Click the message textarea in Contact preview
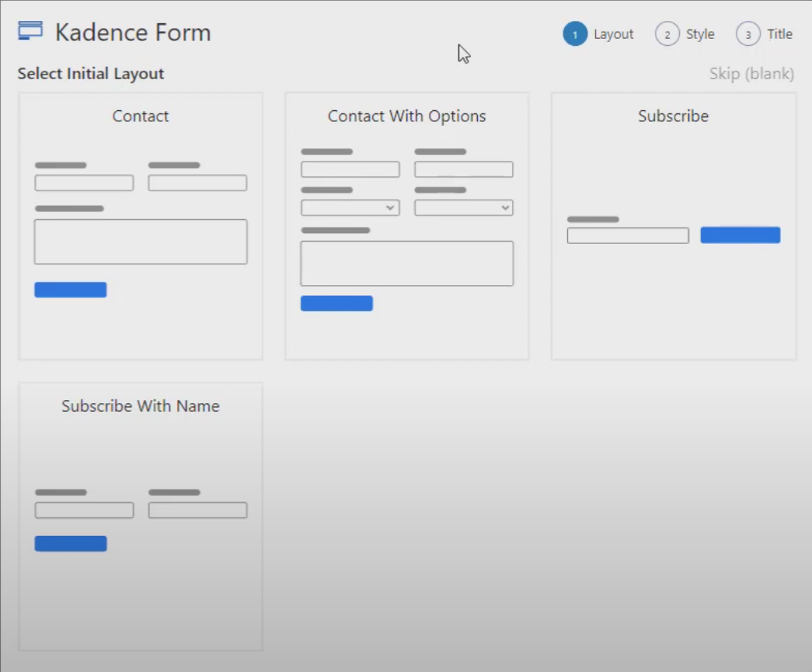 pyautogui.click(x=140, y=241)
